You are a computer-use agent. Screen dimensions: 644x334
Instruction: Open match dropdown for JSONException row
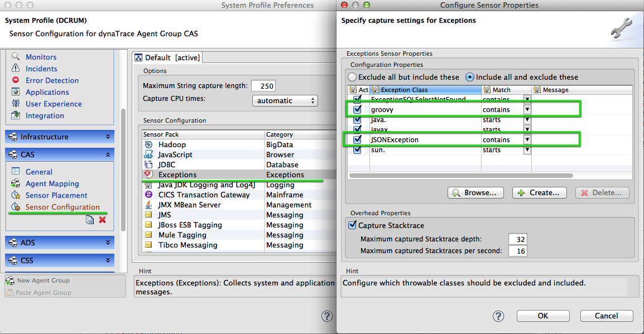click(x=527, y=139)
